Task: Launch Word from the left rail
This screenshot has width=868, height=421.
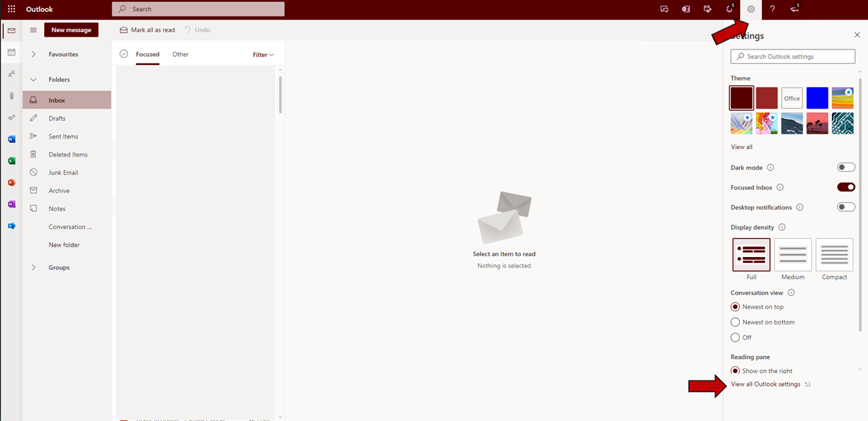Action: tap(11, 139)
